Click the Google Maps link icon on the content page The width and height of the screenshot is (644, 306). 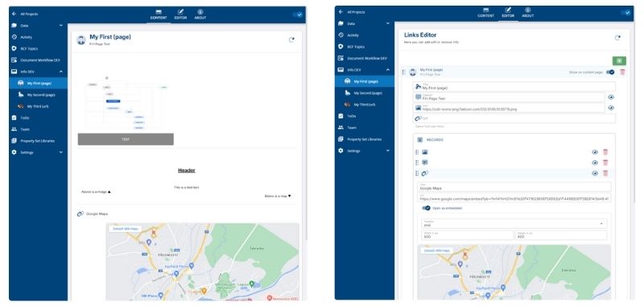[80, 214]
